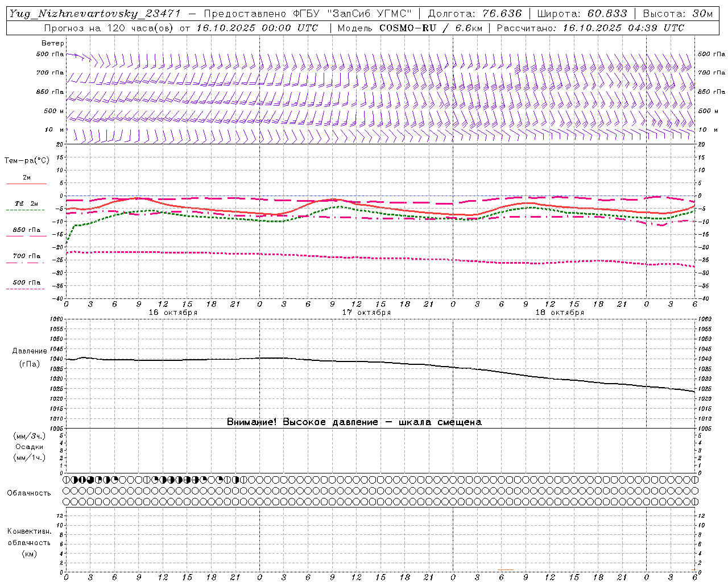This screenshot has height=582, width=728.
Task: Click the '16 октября' date label
Action: [x=173, y=313]
